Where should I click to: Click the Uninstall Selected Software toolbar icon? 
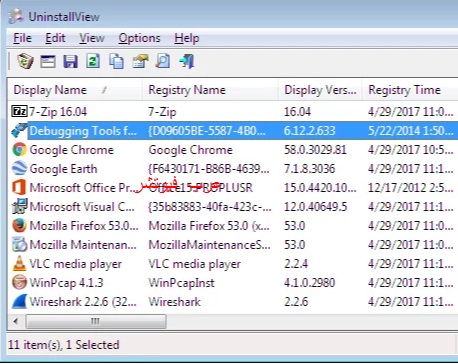point(25,61)
